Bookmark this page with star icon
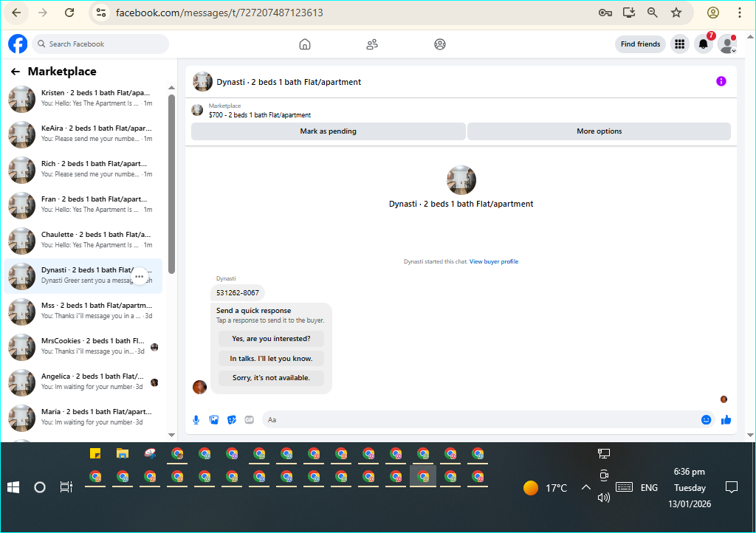756x533 pixels. (676, 13)
